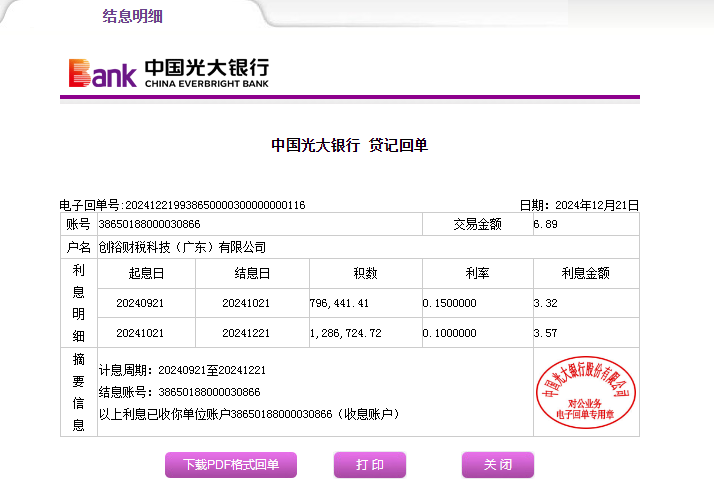Click the China Everbright Bank logo

pyautogui.click(x=169, y=73)
